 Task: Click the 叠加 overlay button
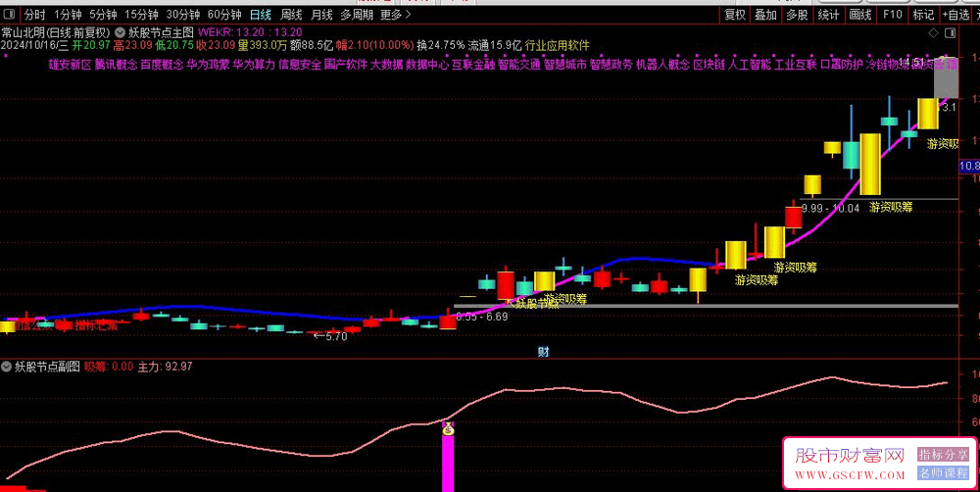[765, 15]
